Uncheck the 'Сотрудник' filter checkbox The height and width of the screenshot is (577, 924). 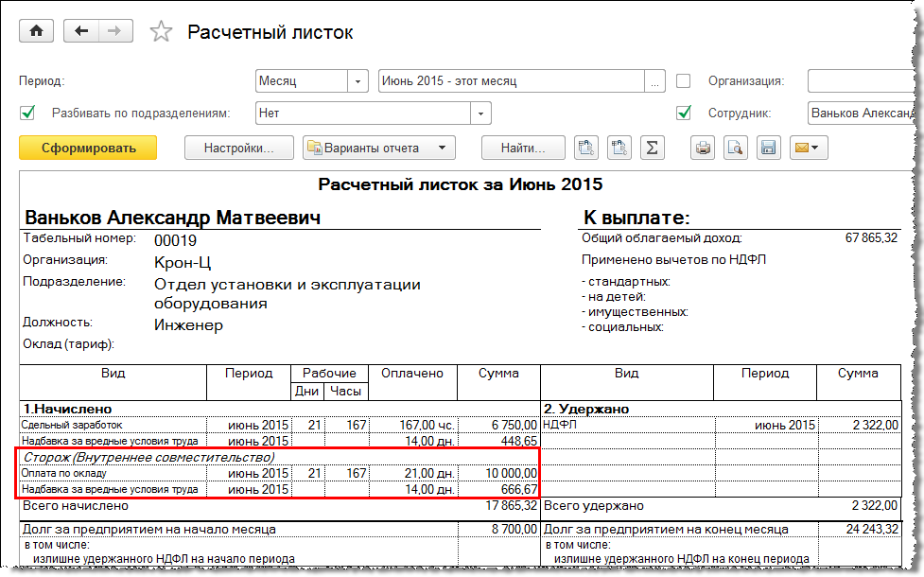[x=684, y=114]
